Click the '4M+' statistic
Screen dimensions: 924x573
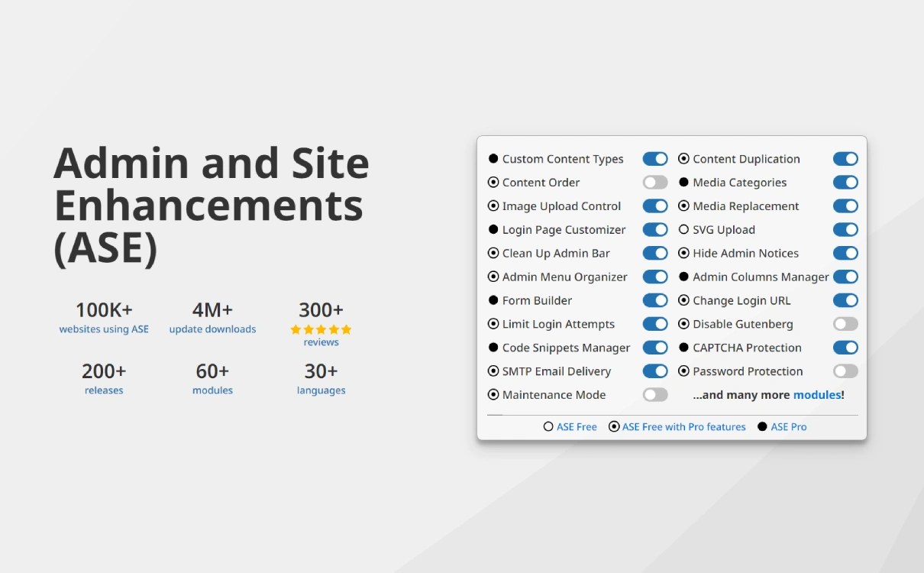tap(212, 310)
